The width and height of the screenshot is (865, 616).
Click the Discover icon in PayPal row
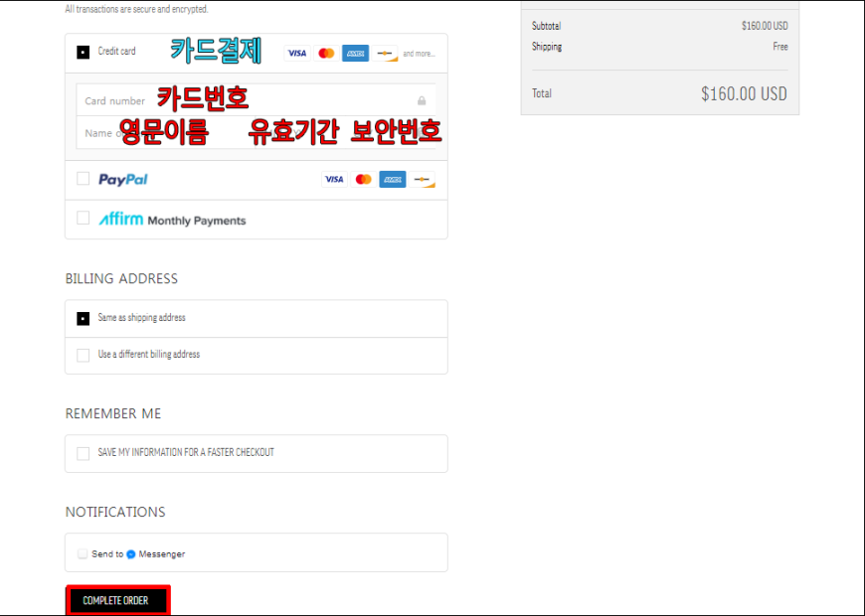(x=422, y=179)
